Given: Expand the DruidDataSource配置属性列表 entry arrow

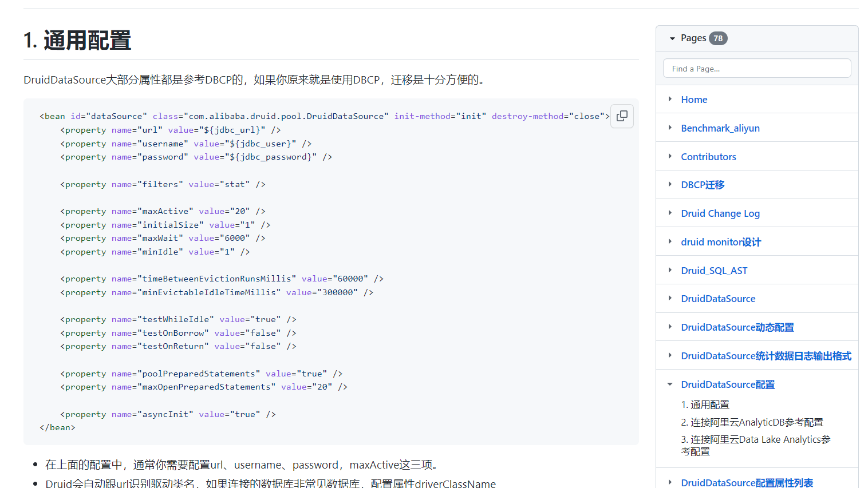Looking at the screenshot, I should coord(670,482).
